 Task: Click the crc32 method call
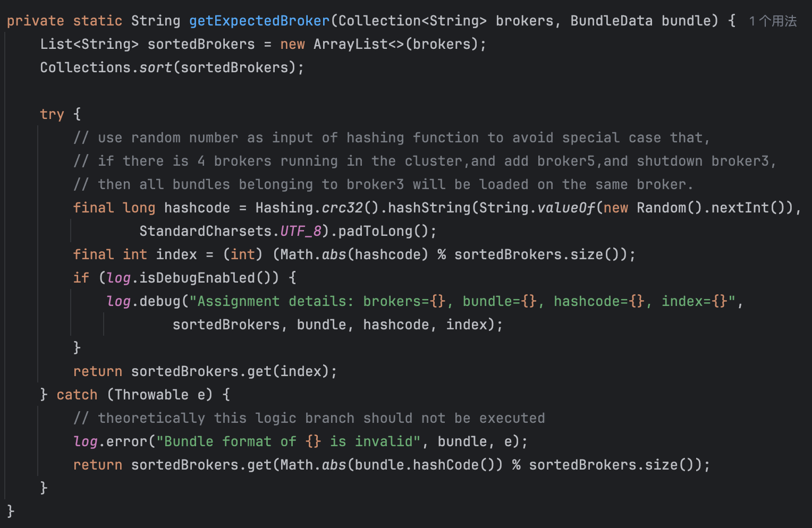coord(342,208)
